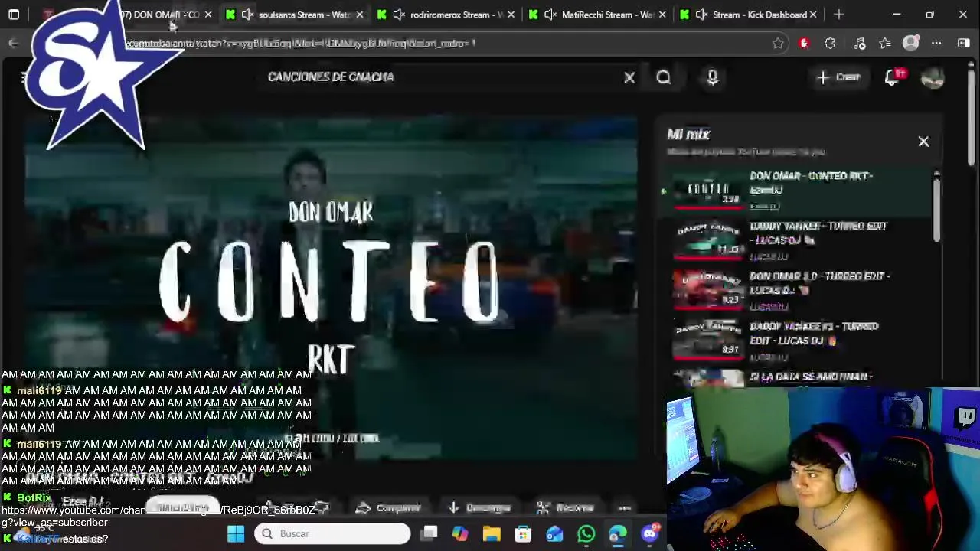The image size is (980, 551).
Task: Open the Crear menu
Action: click(838, 77)
